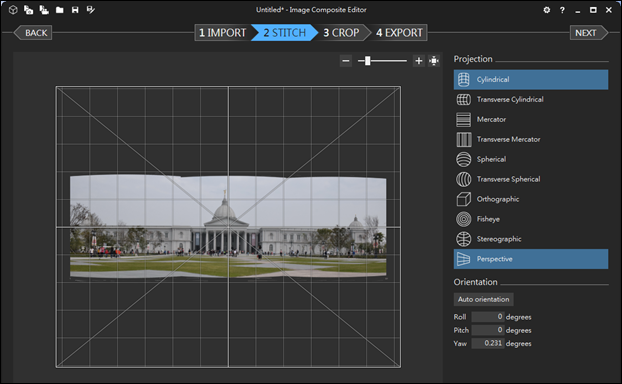Click the zoom in plus icon
622x384 pixels.
point(419,61)
